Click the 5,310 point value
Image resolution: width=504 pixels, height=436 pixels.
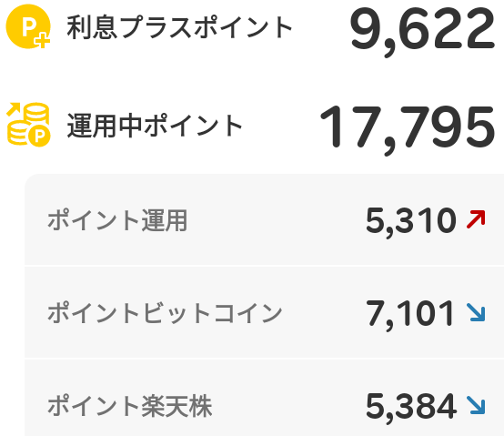tap(411, 222)
